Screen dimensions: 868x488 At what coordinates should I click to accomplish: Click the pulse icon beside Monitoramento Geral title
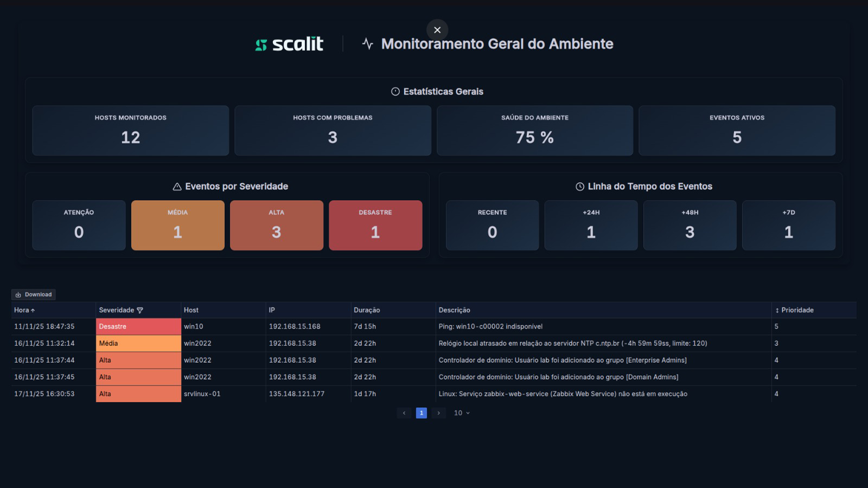(368, 44)
